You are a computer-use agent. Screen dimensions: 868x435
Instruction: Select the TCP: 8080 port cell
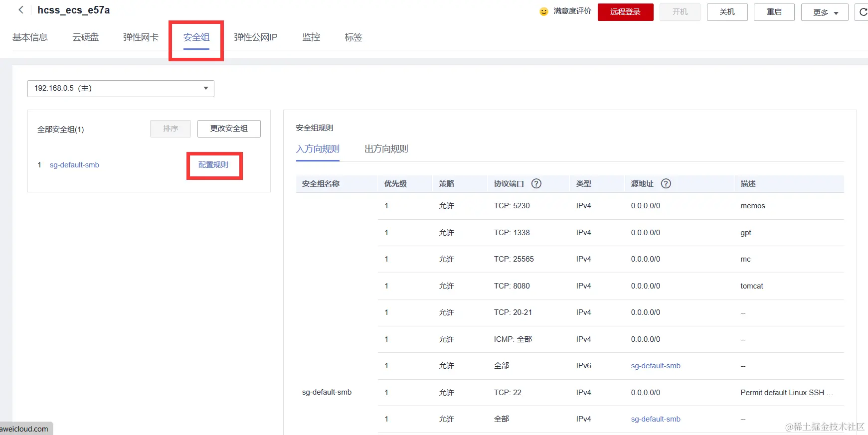512,286
